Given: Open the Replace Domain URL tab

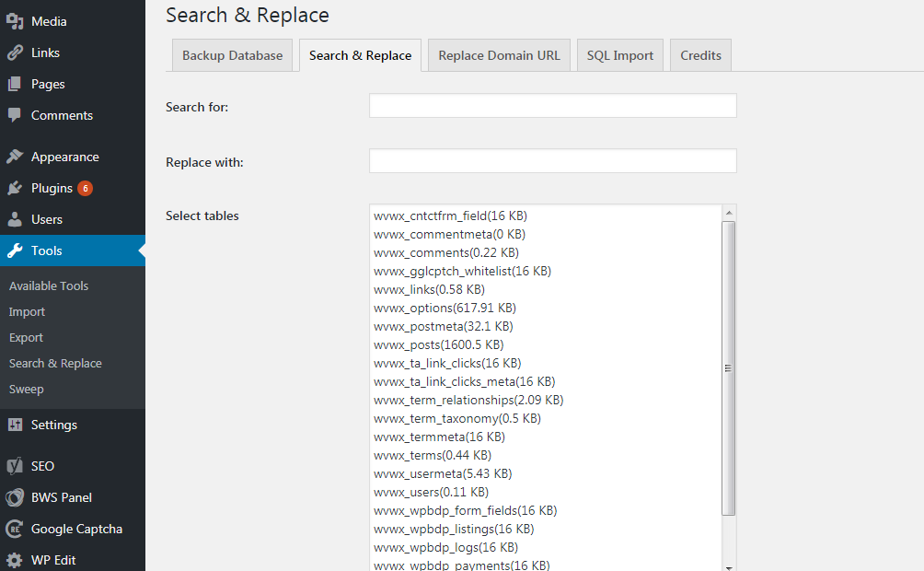Looking at the screenshot, I should pos(499,55).
